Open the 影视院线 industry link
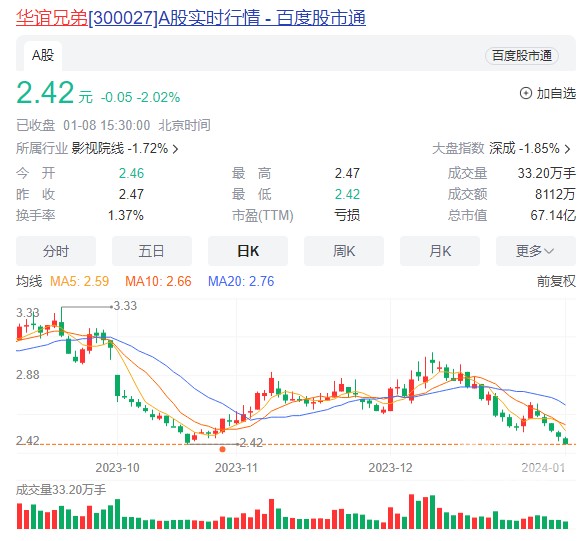Screen dimensions: 578x541 (x=98, y=149)
